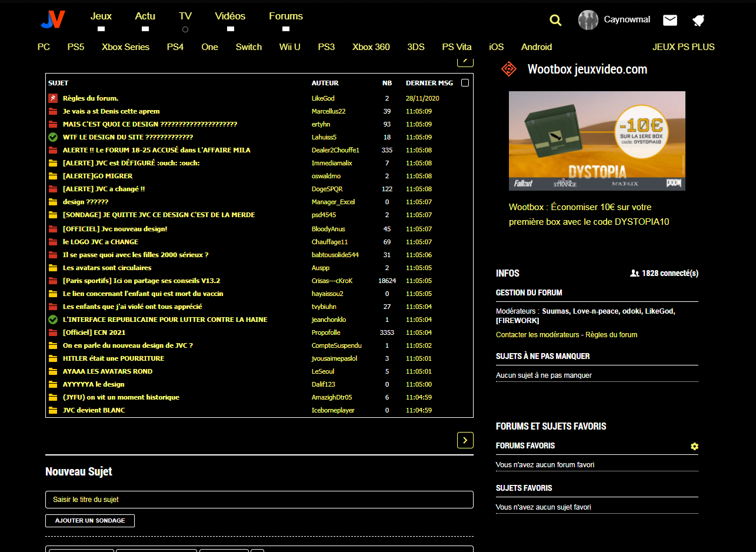Open the Jeux menu

(101, 16)
